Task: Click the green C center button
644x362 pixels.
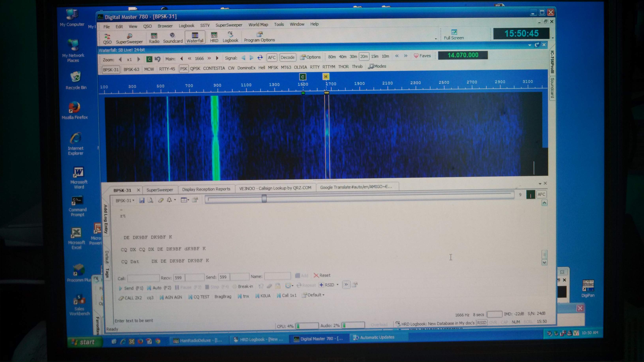Action: 149,59
